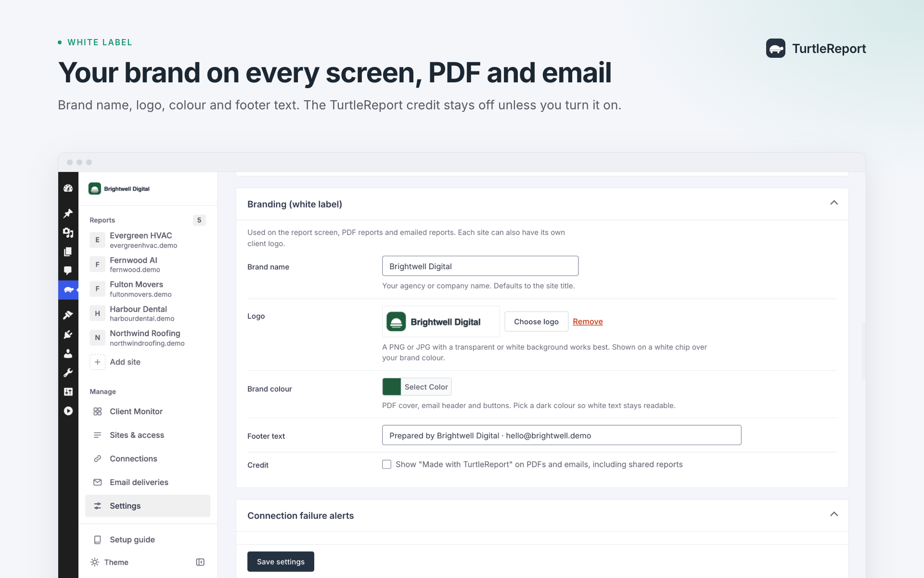Open Plugins via plug icon
924x578 pixels.
(68, 334)
